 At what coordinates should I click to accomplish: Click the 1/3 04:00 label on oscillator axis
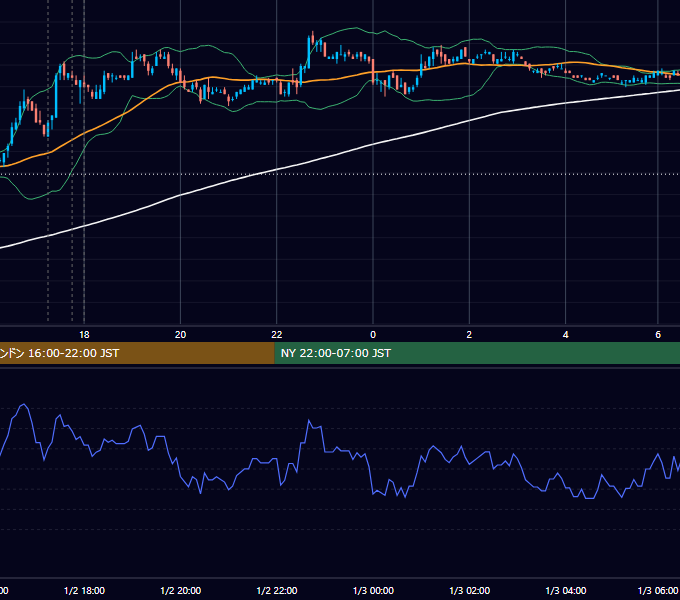(566, 591)
